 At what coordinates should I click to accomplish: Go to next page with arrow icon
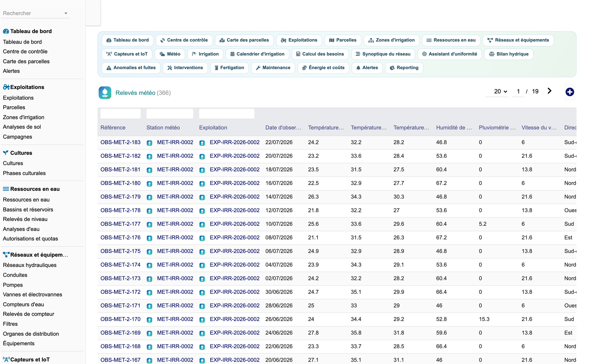(550, 91)
